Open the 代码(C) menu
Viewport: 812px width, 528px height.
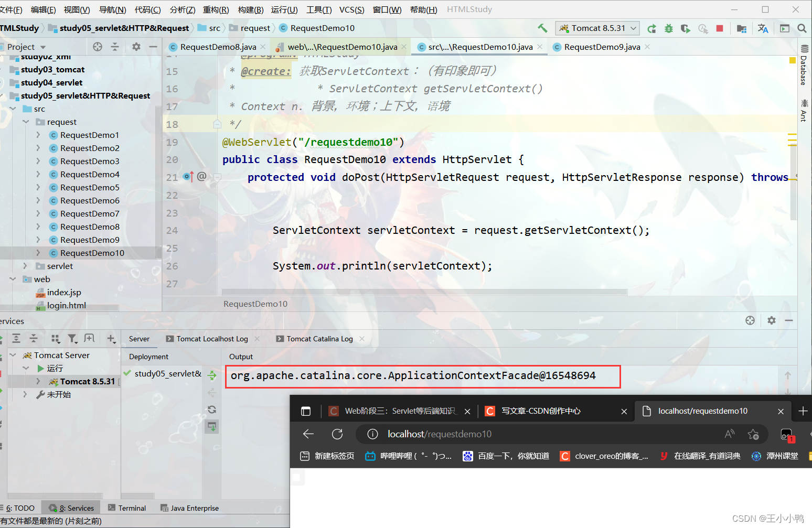click(147, 9)
